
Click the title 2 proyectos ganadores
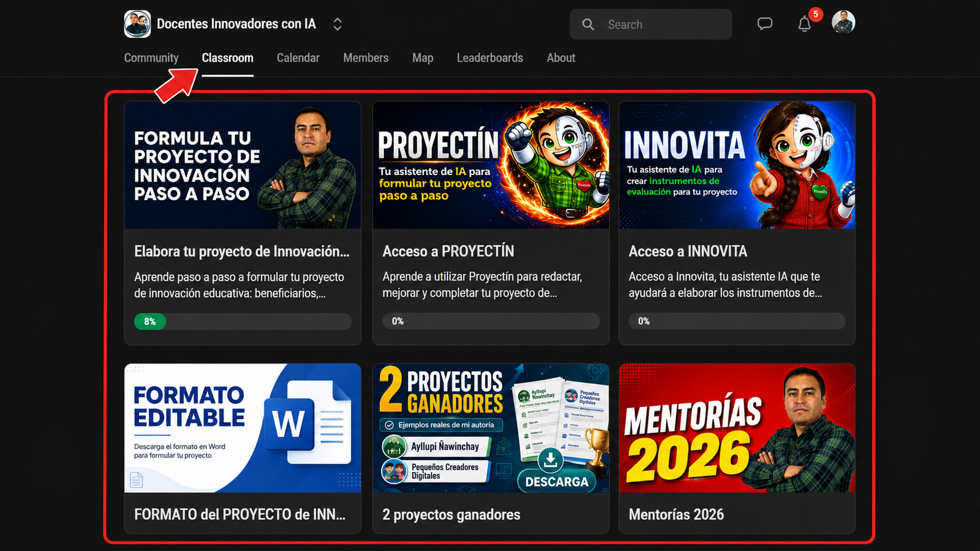coord(451,514)
